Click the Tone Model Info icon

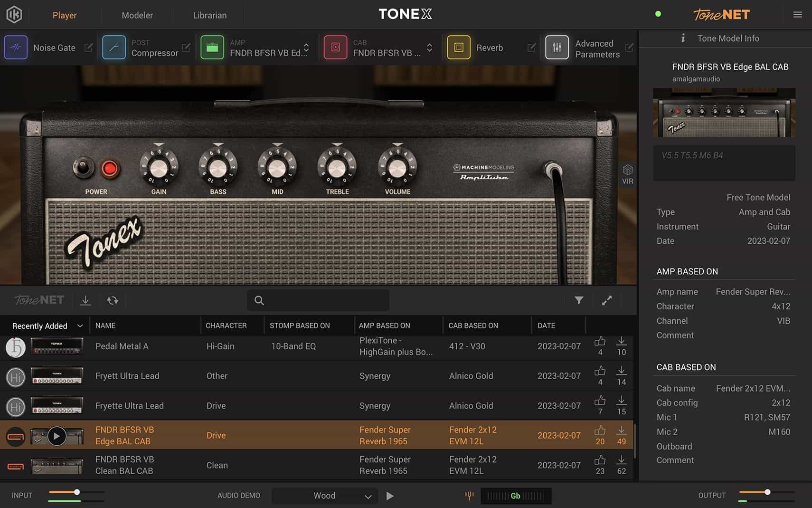coord(683,38)
